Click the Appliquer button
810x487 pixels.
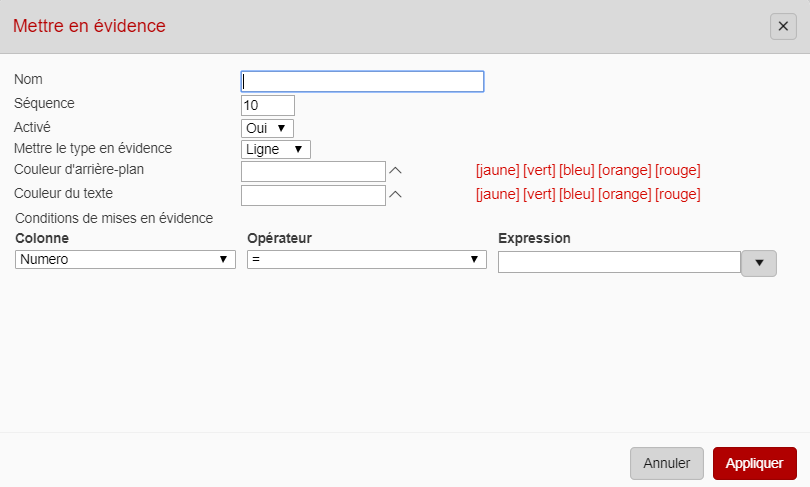point(754,463)
